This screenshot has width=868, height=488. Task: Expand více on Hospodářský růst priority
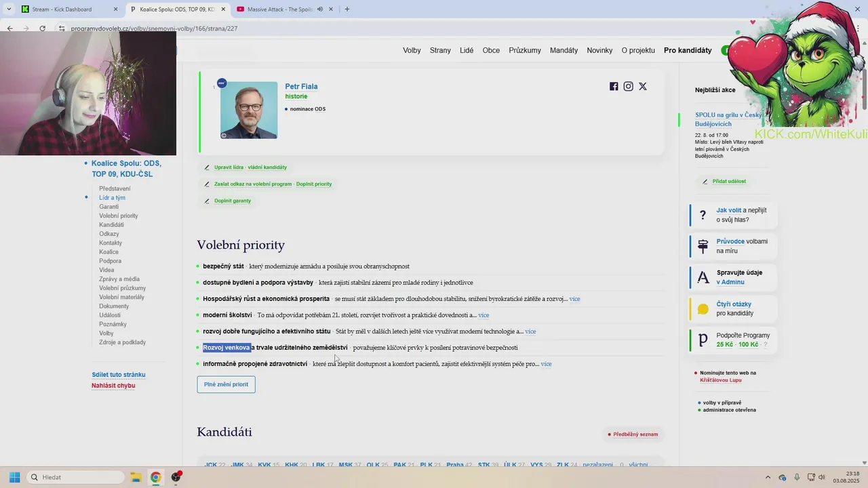click(x=574, y=299)
